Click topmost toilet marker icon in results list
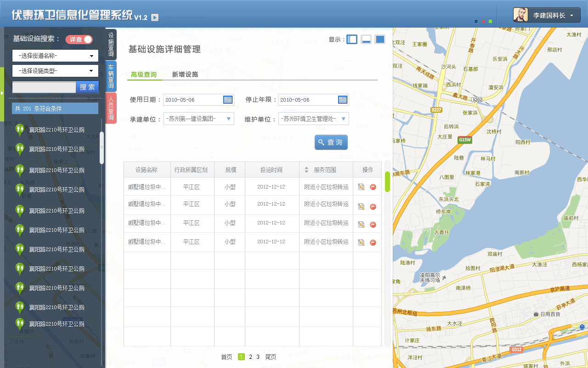 (20, 130)
